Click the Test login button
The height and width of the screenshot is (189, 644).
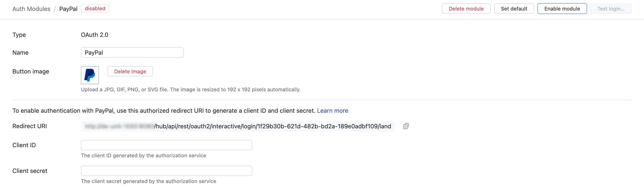click(611, 9)
